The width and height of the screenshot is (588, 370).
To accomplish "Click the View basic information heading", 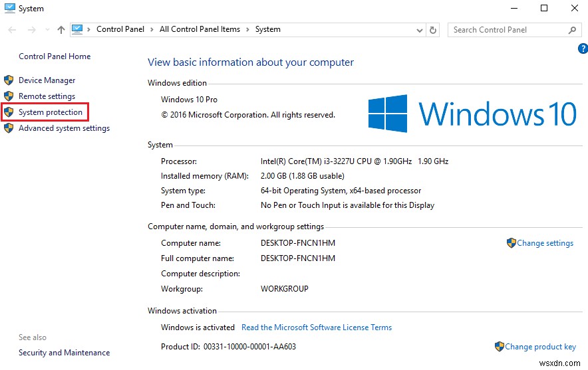I will [x=251, y=62].
